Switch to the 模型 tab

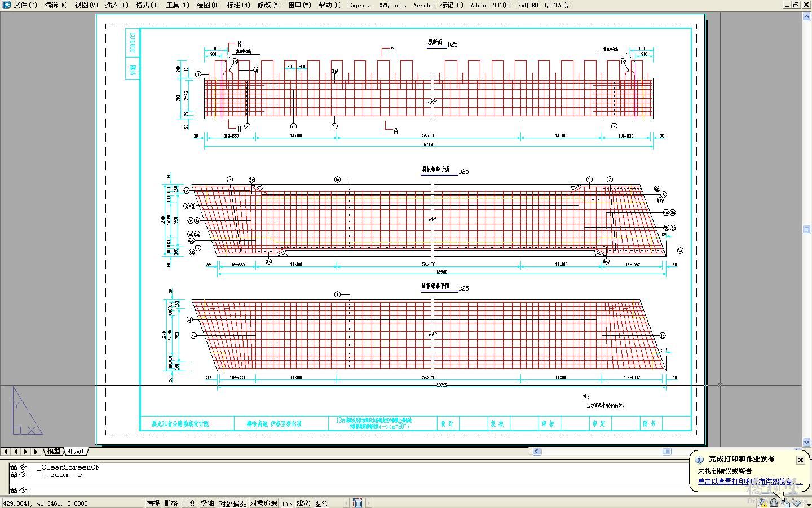(x=54, y=451)
